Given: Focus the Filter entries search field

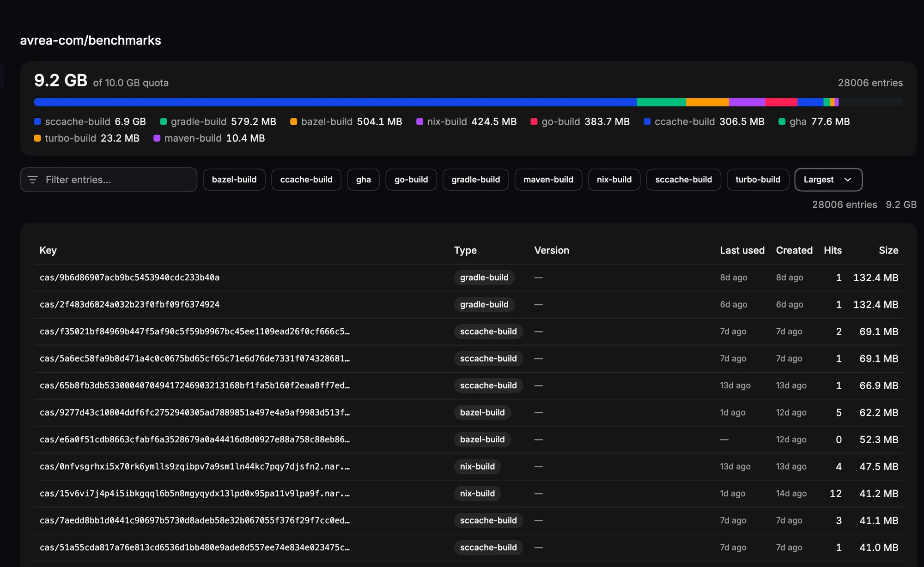Looking at the screenshot, I should (109, 180).
